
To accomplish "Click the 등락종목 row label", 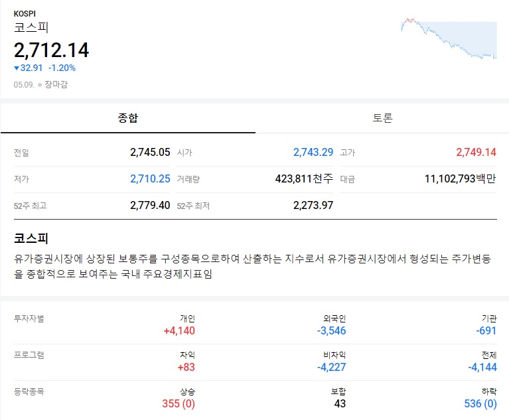I will (x=29, y=391).
